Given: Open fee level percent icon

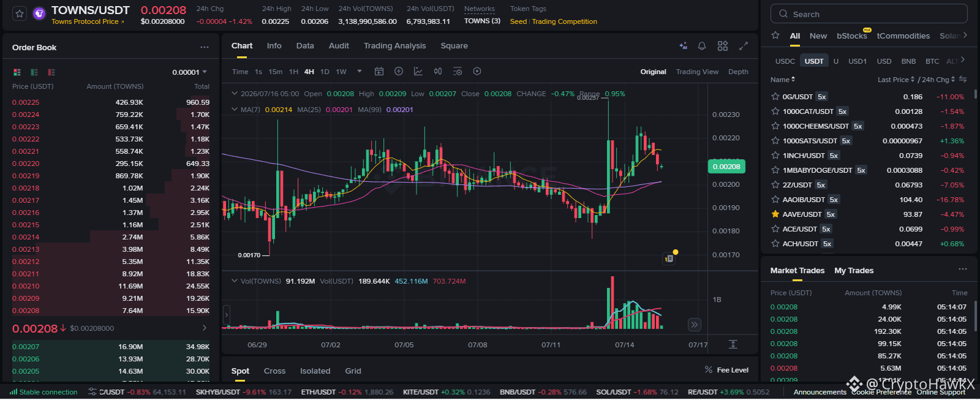Looking at the screenshot, I should pyautogui.click(x=709, y=370).
